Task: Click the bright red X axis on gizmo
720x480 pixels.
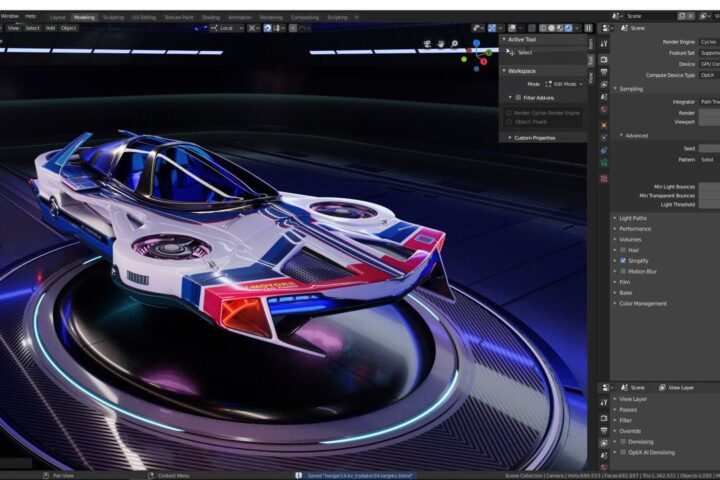Action: 484,61
